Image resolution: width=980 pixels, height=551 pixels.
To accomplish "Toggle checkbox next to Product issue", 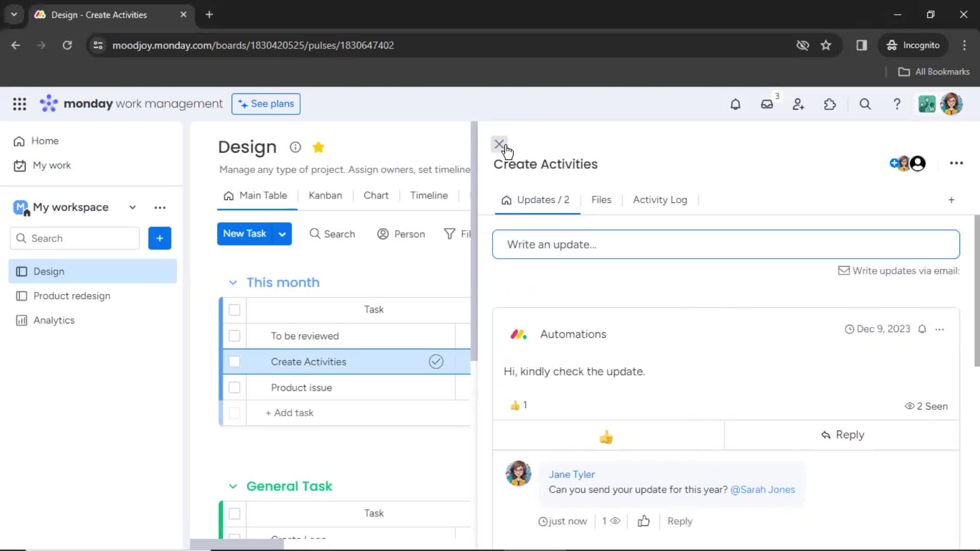I will [x=234, y=388].
